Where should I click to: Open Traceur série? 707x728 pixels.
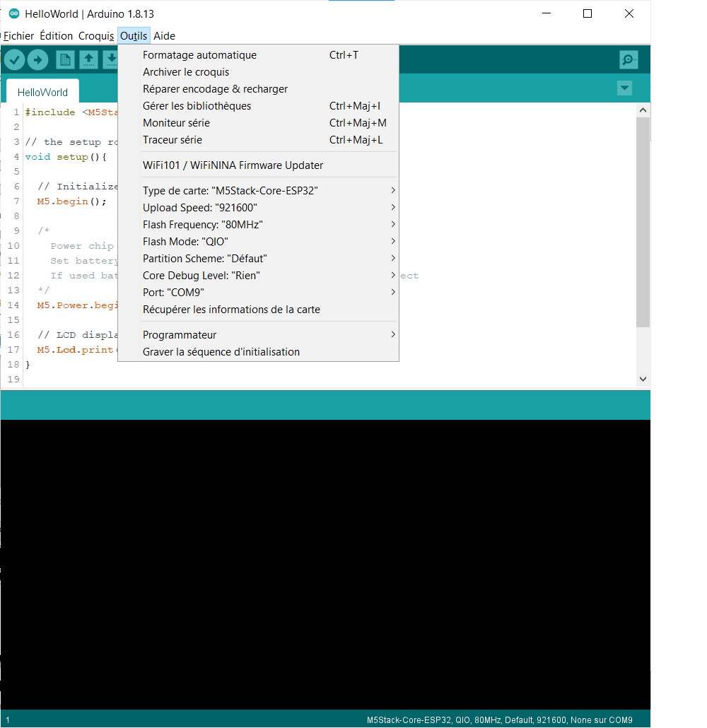pyautogui.click(x=258, y=140)
